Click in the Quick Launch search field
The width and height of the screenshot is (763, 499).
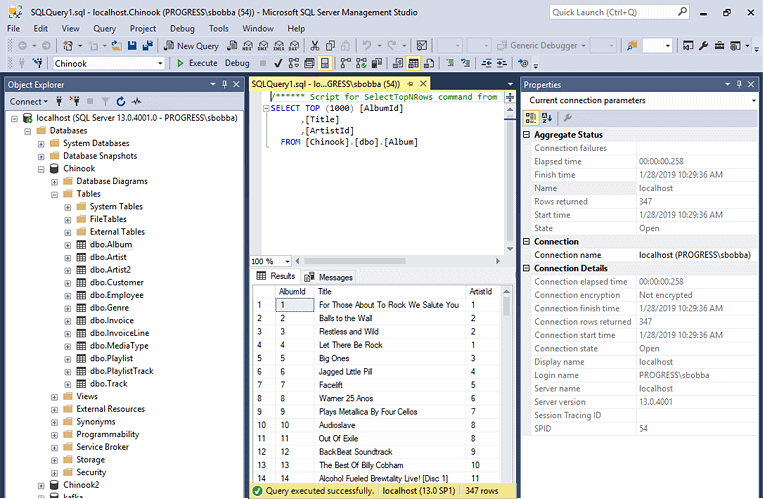click(613, 12)
